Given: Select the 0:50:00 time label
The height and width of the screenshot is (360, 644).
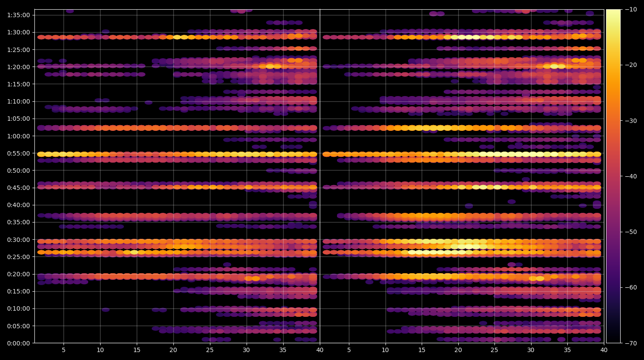Looking at the screenshot, I should pyautogui.click(x=19, y=171).
